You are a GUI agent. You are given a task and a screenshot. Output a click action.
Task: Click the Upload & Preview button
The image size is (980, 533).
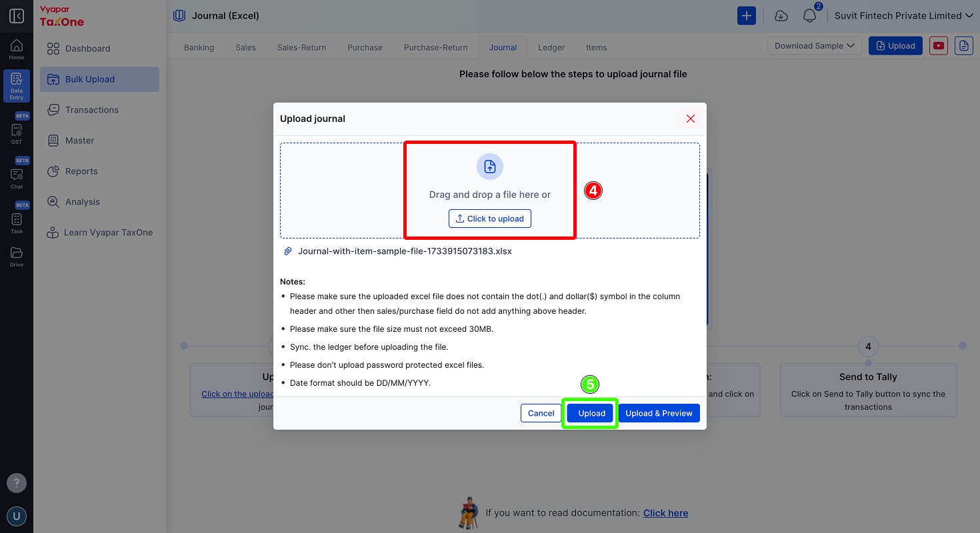[x=659, y=413]
